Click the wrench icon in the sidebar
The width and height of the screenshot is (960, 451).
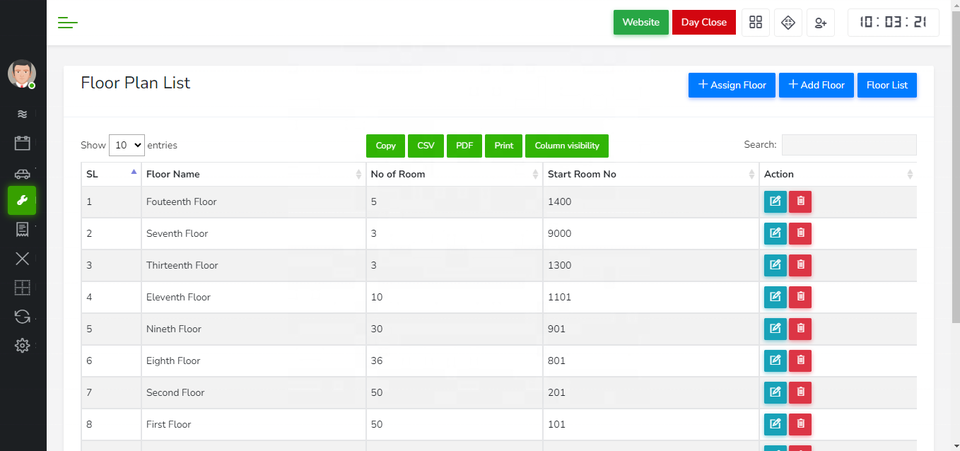click(22, 201)
